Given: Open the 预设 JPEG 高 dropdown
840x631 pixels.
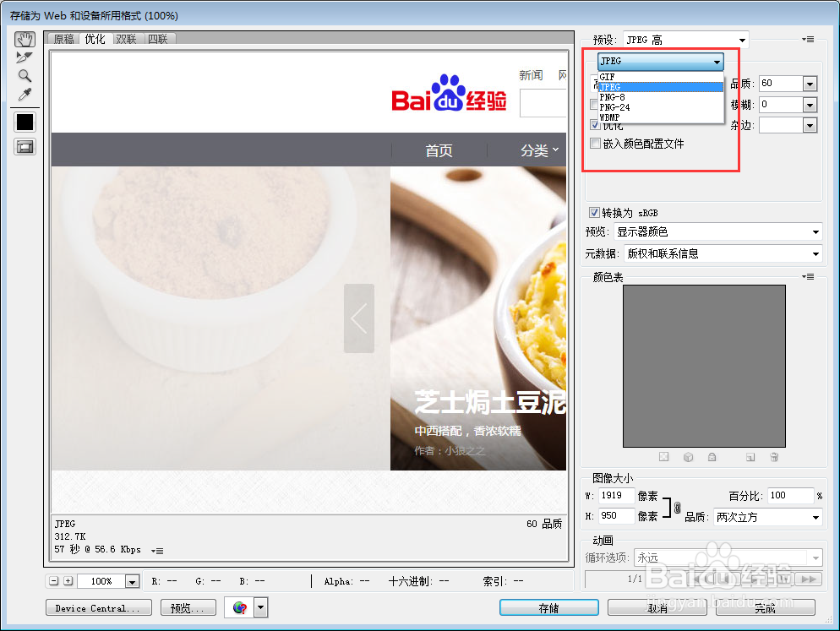Looking at the screenshot, I should [685, 40].
